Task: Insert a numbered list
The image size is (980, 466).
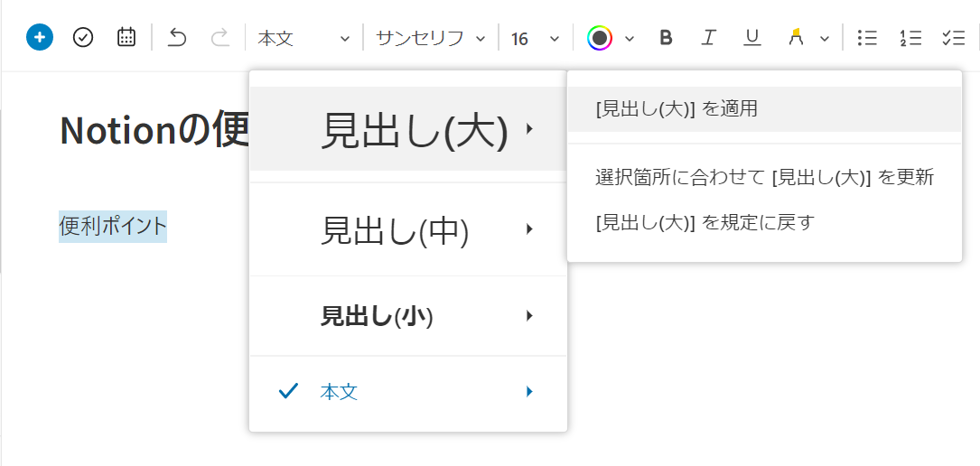Action: click(910, 38)
